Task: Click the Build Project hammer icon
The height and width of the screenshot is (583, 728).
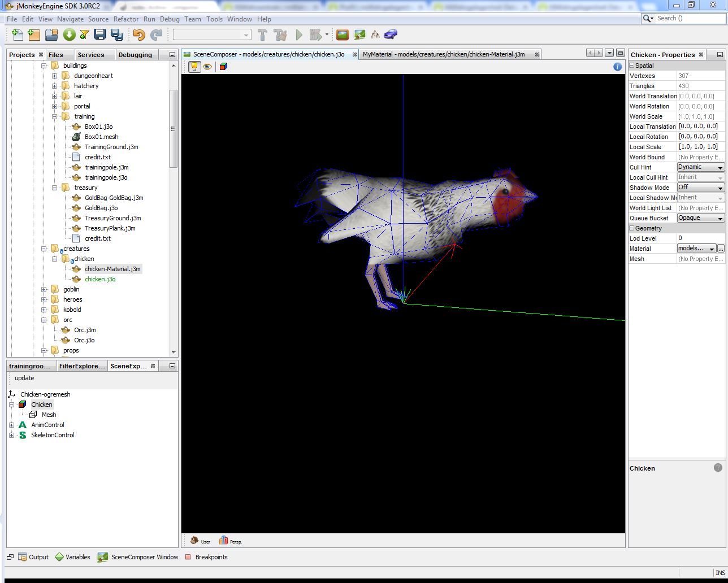Action: click(262, 35)
